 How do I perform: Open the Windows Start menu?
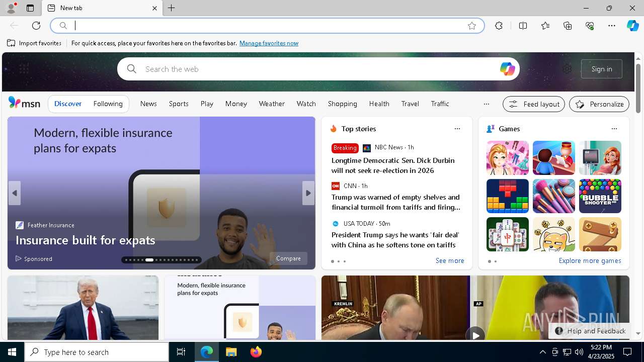pyautogui.click(x=12, y=352)
